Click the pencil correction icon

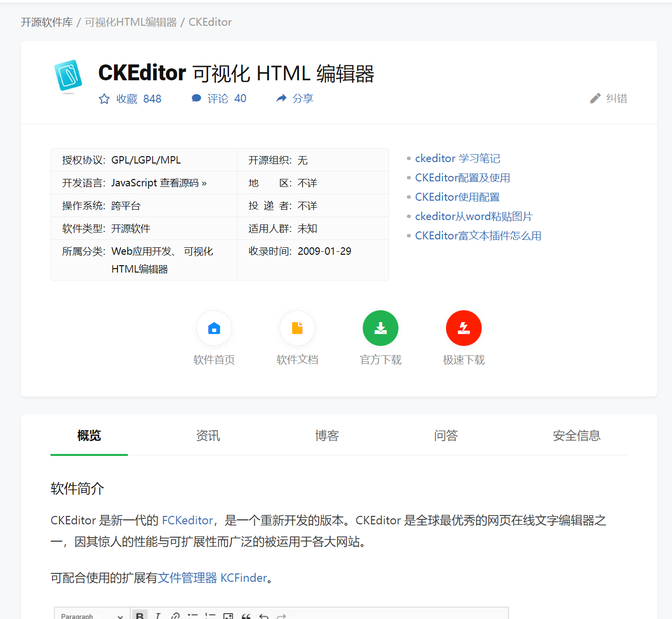pyautogui.click(x=595, y=99)
